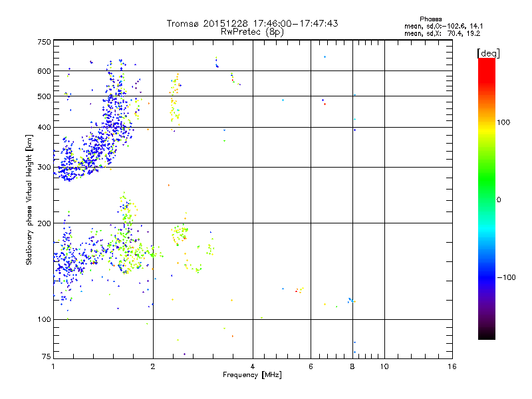Image resolution: width=532 pixels, height=399 pixels.
Task: Click the '4' x-axis tick label
Action: (x=253, y=366)
